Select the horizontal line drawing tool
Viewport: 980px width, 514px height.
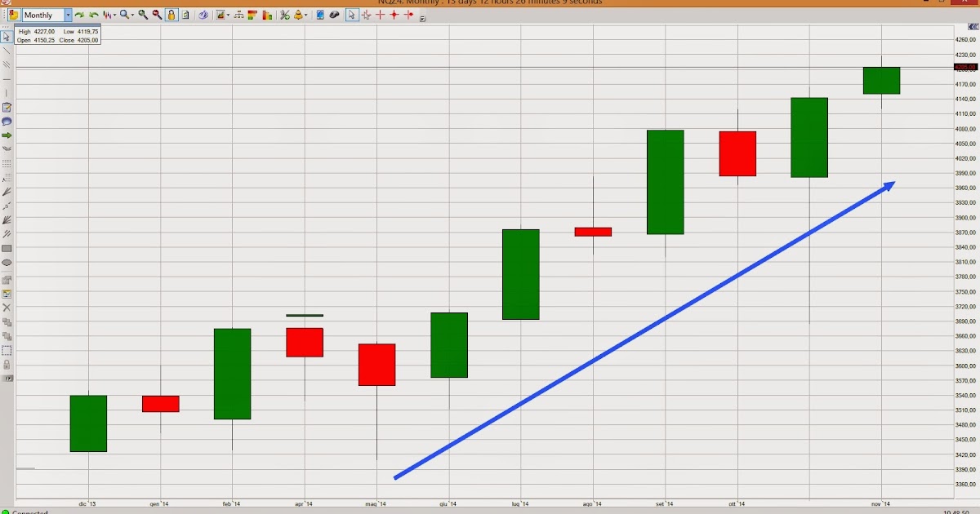pos(7,79)
